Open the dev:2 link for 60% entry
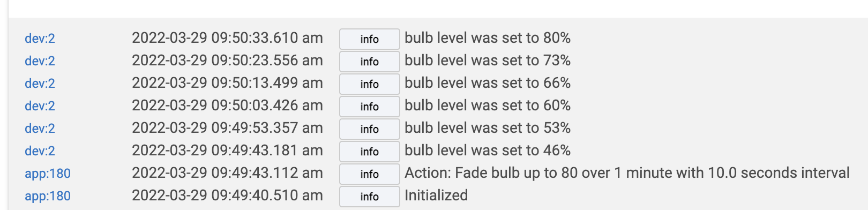This screenshot has height=210, width=868. [40, 106]
